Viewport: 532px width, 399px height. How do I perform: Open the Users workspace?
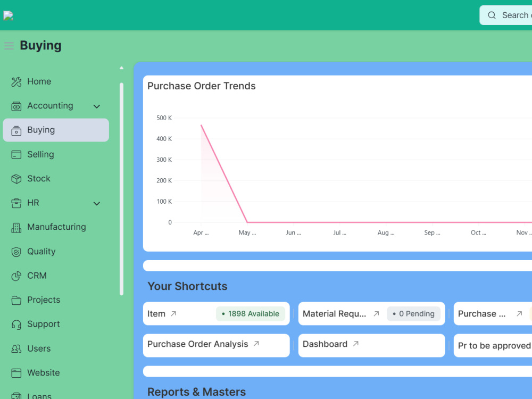click(56, 349)
